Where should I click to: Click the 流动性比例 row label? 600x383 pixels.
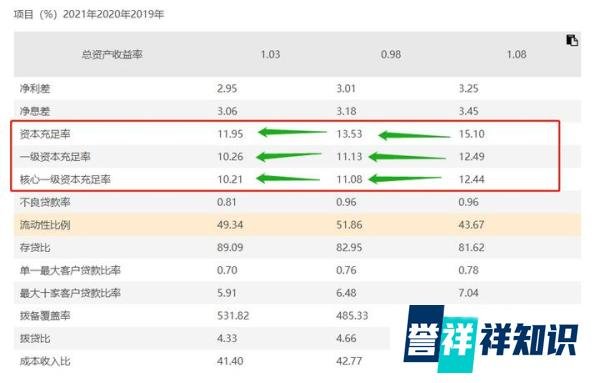click(45, 225)
